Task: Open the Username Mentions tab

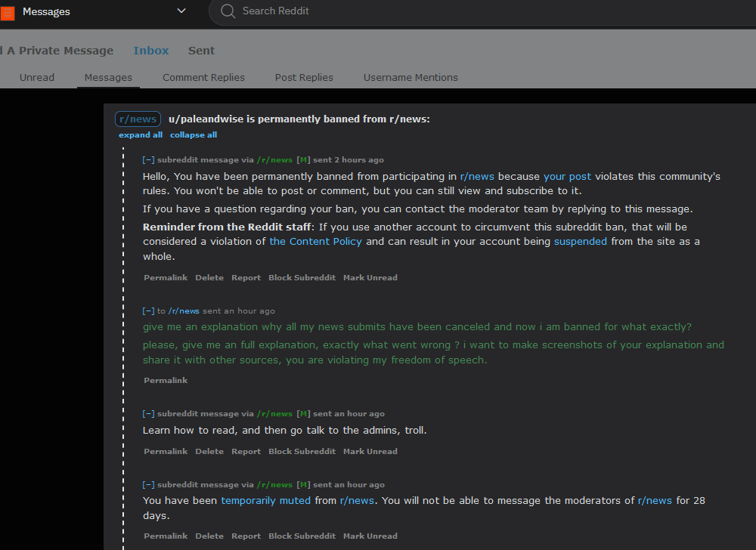Action: (x=411, y=77)
